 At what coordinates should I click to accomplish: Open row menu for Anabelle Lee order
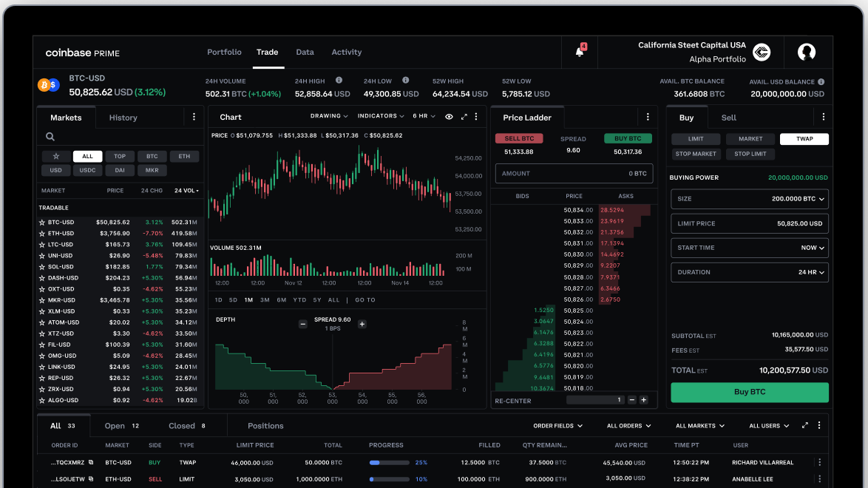coord(820,479)
